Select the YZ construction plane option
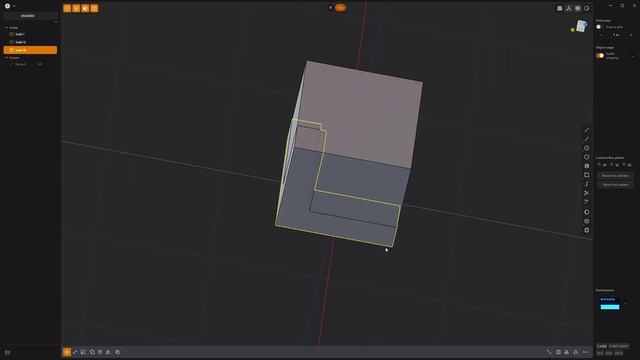Image resolution: width=640 pixels, height=360 pixels. click(x=615, y=165)
